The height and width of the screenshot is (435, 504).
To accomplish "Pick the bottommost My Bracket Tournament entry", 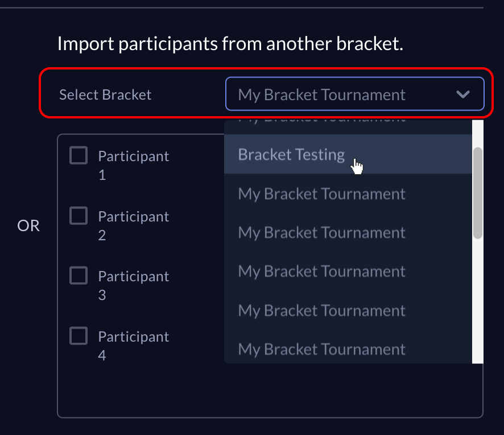I will pyautogui.click(x=348, y=349).
